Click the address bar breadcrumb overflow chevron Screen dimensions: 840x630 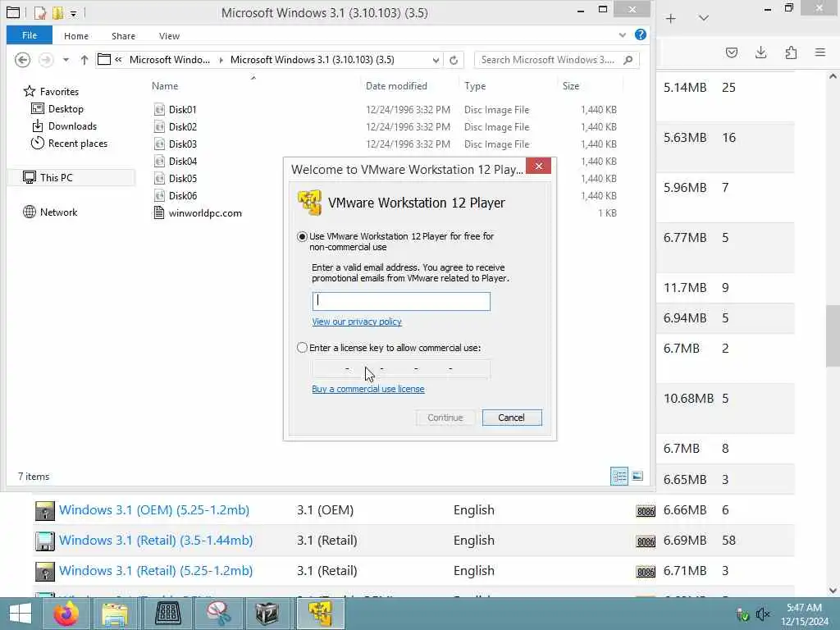coord(118,59)
